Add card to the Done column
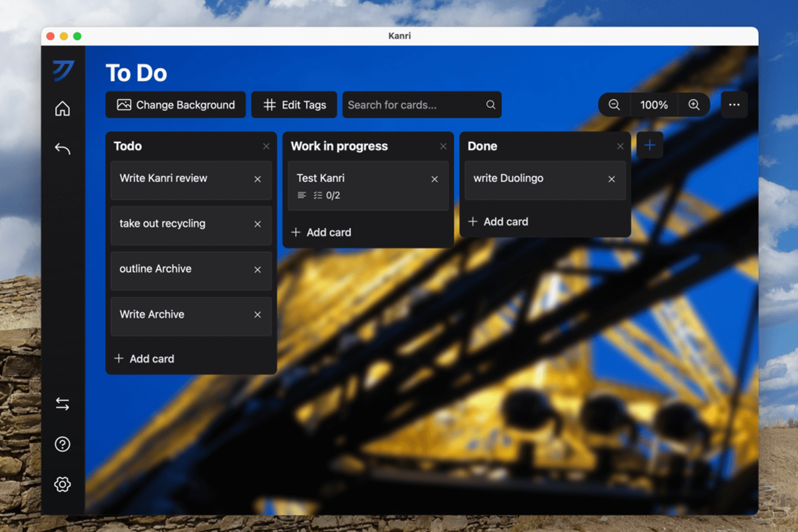Viewport: 798px width, 532px height. pos(498,222)
